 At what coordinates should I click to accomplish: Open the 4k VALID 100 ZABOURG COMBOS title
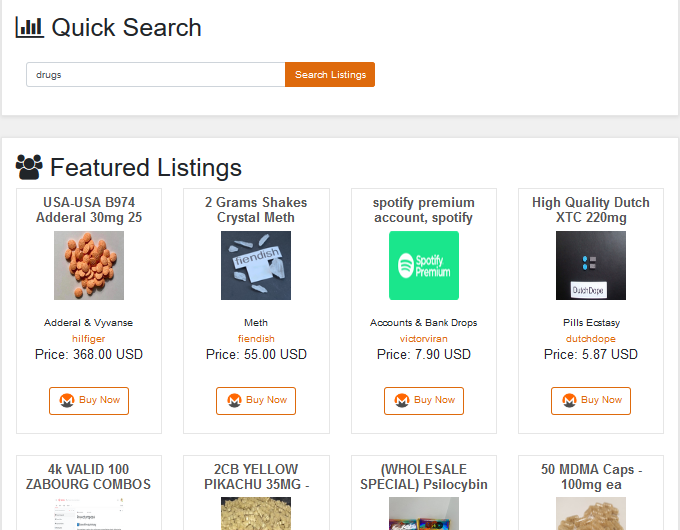pyautogui.click(x=89, y=476)
